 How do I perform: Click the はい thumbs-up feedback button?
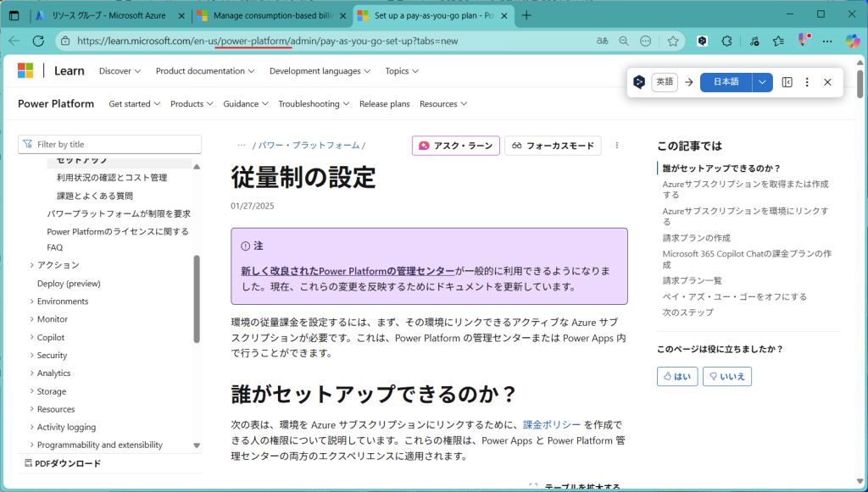[677, 377]
